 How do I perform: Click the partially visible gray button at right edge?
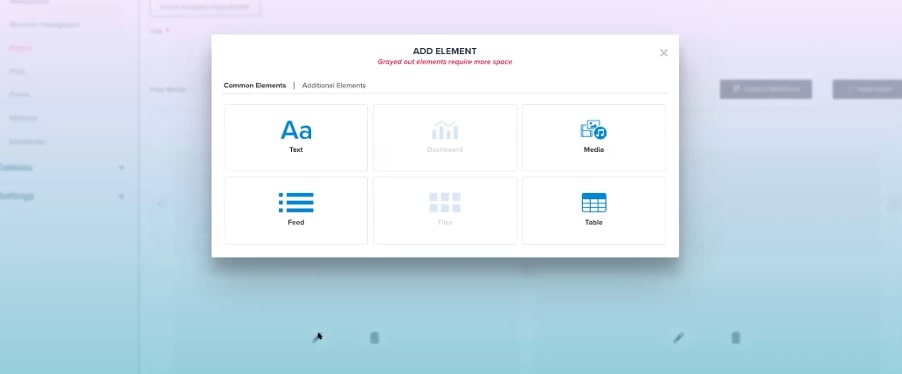point(867,89)
